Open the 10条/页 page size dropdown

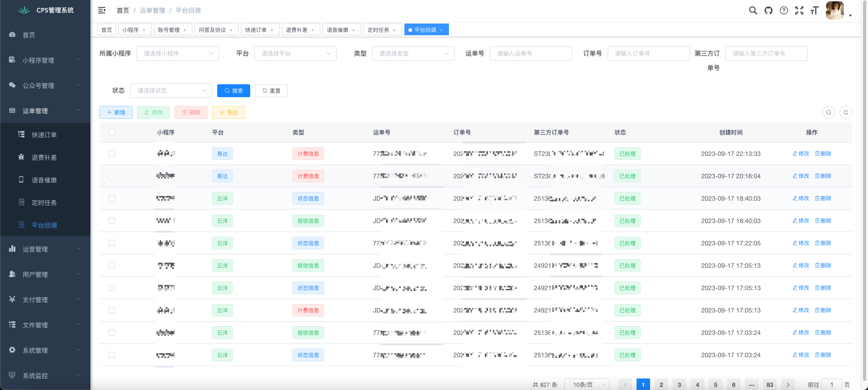point(586,385)
